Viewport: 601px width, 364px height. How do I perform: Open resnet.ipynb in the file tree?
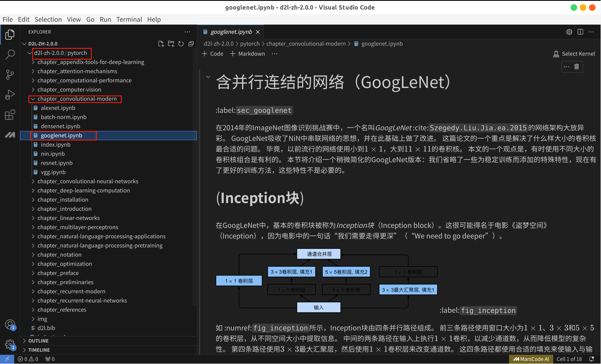coord(57,163)
